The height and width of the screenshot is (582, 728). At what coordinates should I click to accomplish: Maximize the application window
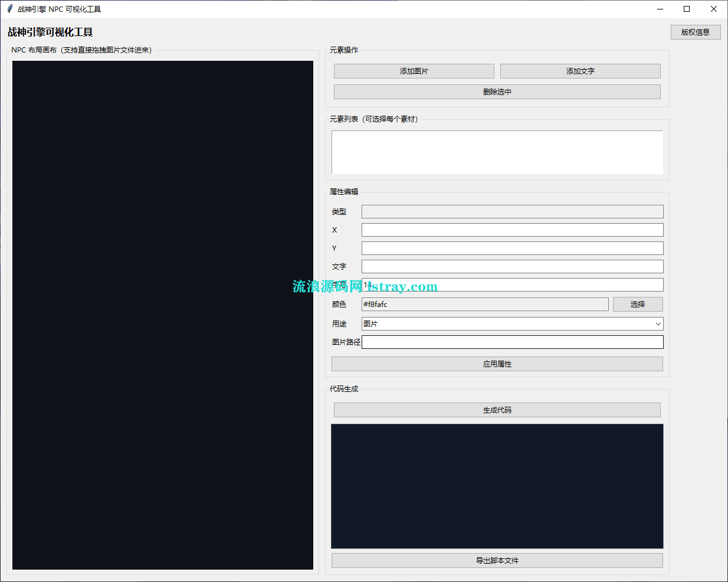click(687, 9)
